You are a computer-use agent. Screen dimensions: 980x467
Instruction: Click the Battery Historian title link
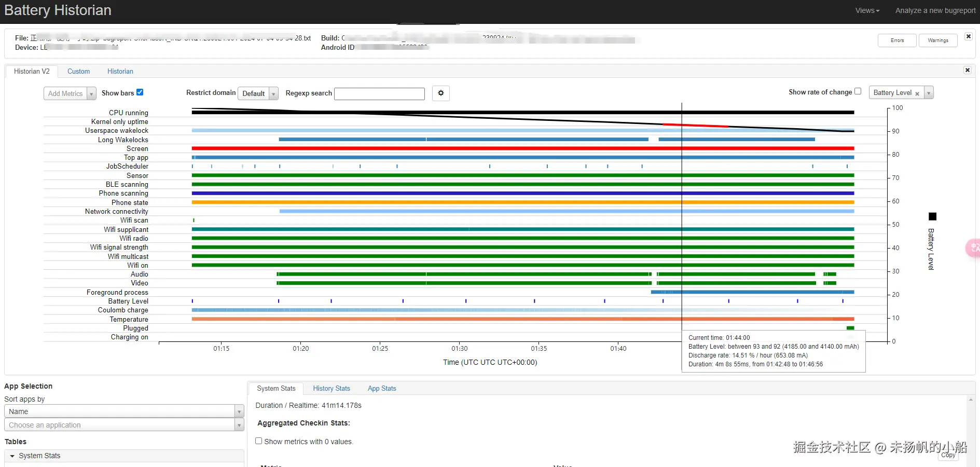58,10
